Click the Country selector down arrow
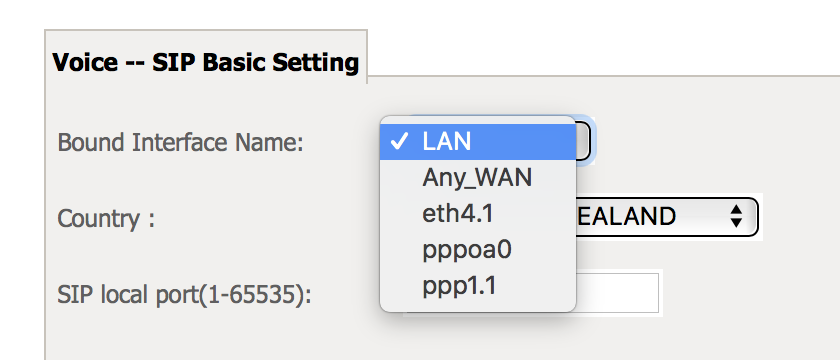This screenshot has height=360, width=840. click(737, 223)
